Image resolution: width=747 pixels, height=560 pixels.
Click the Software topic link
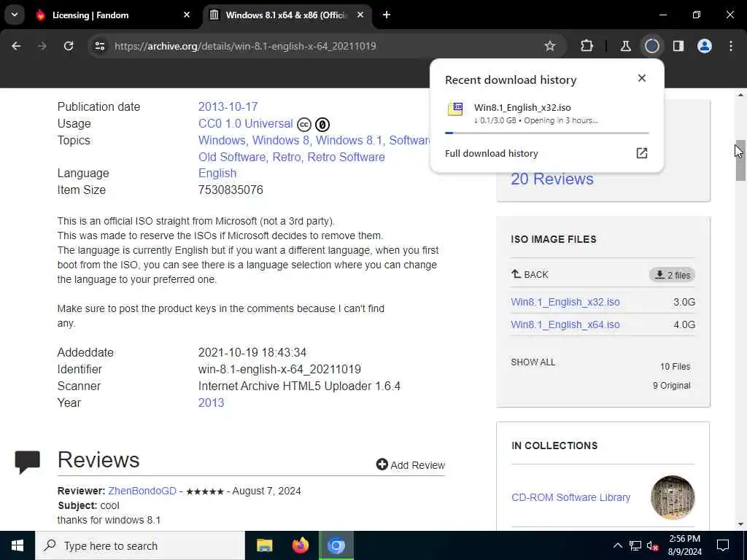409,140
